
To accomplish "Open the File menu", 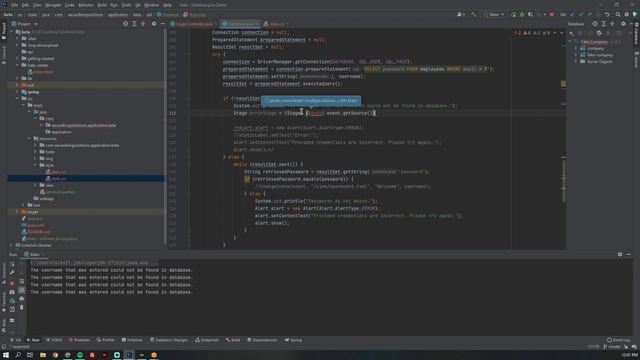I will [15, 5].
